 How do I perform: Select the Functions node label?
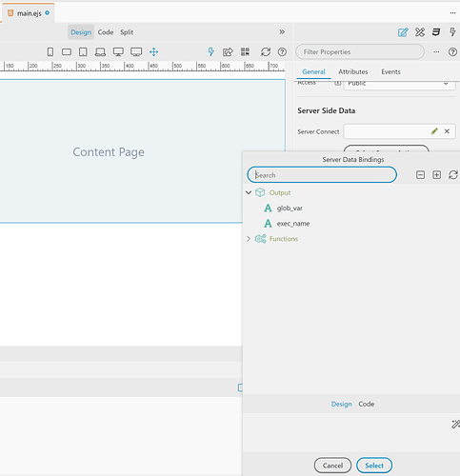(x=284, y=239)
